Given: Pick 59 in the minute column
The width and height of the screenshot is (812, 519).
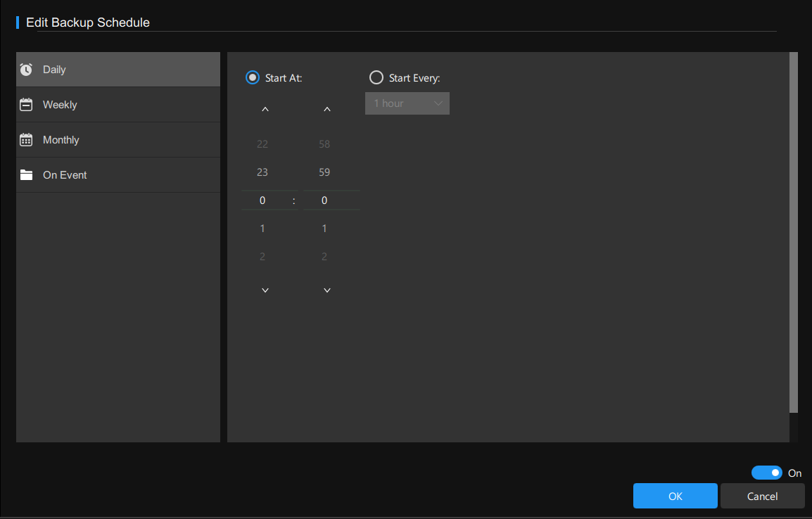Looking at the screenshot, I should pyautogui.click(x=324, y=172).
